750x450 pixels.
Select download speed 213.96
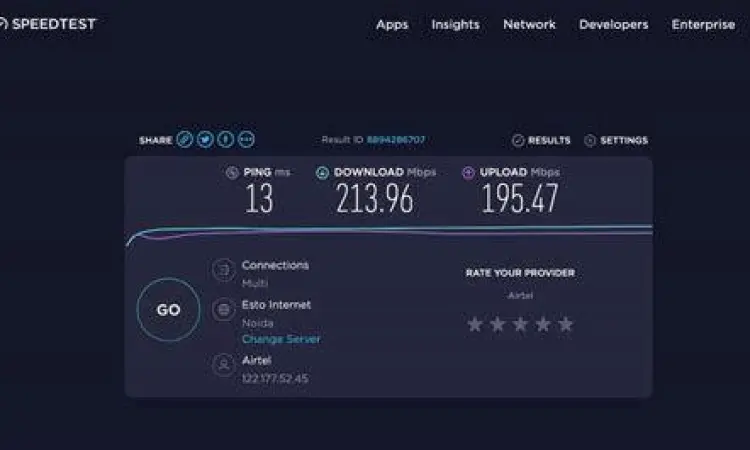[375, 198]
